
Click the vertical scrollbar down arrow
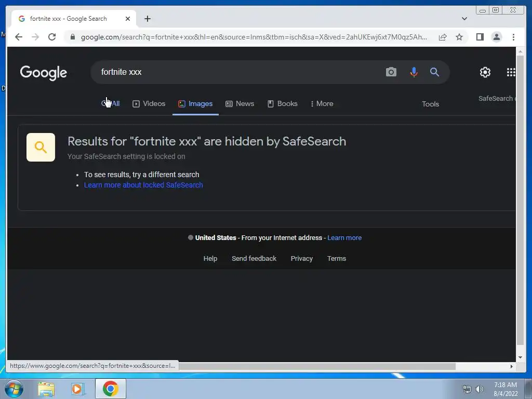point(520,357)
